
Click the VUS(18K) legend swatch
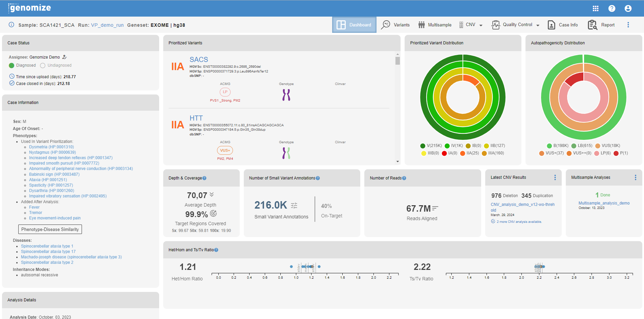tap(598, 146)
